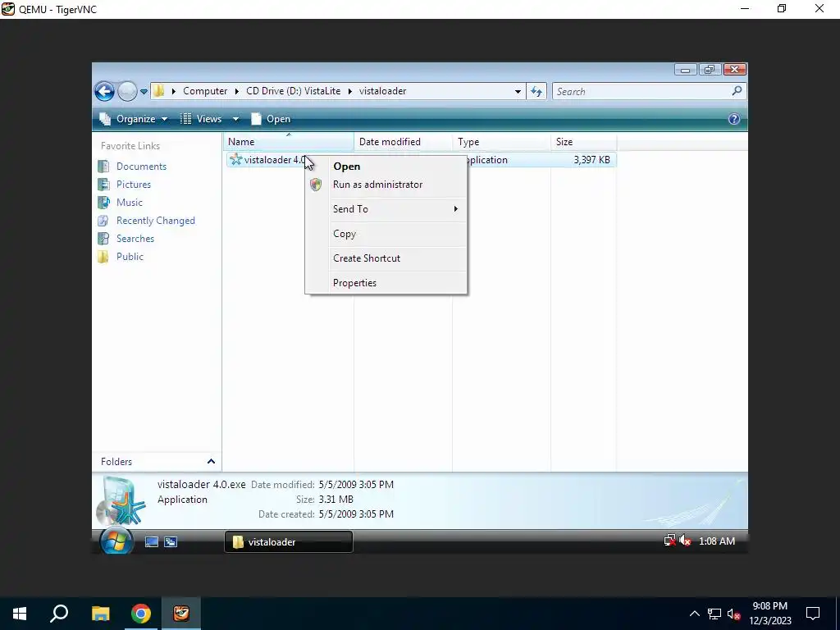Open Explorer help question mark icon
Screen dimensions: 840x630
734,119
